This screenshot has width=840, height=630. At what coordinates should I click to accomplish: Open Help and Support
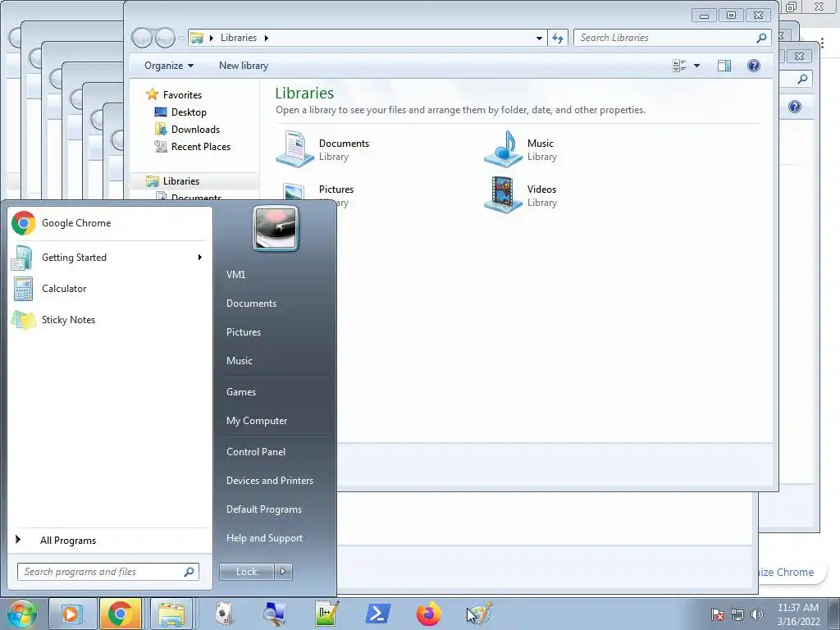point(265,538)
